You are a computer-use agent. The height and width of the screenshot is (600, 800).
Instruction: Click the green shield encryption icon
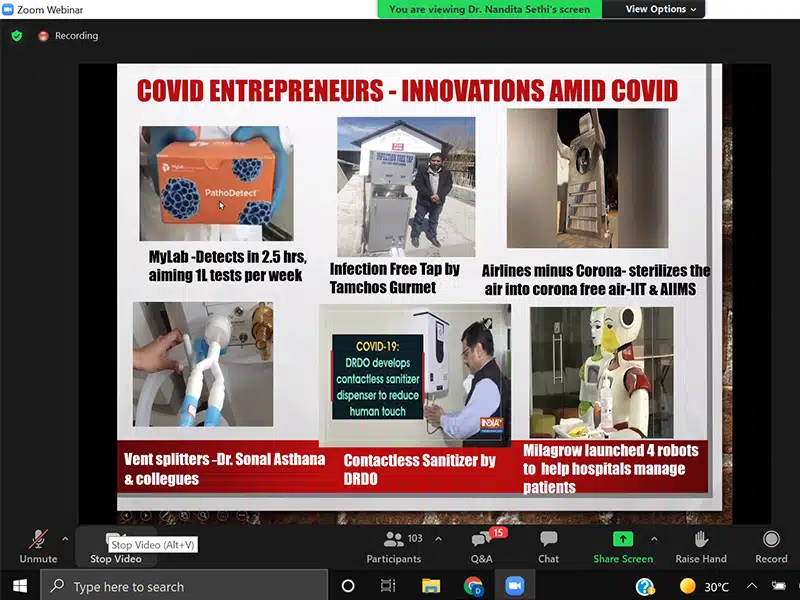pos(16,35)
